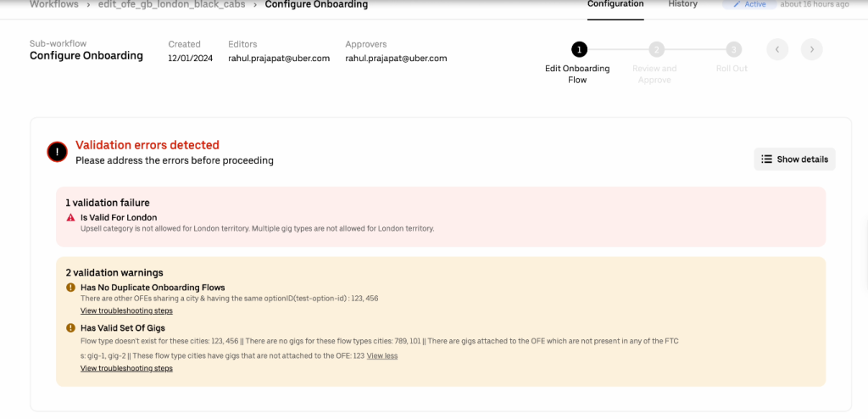Select step 3 Roll Out
Viewport: 868px width, 419px height.
point(733,50)
